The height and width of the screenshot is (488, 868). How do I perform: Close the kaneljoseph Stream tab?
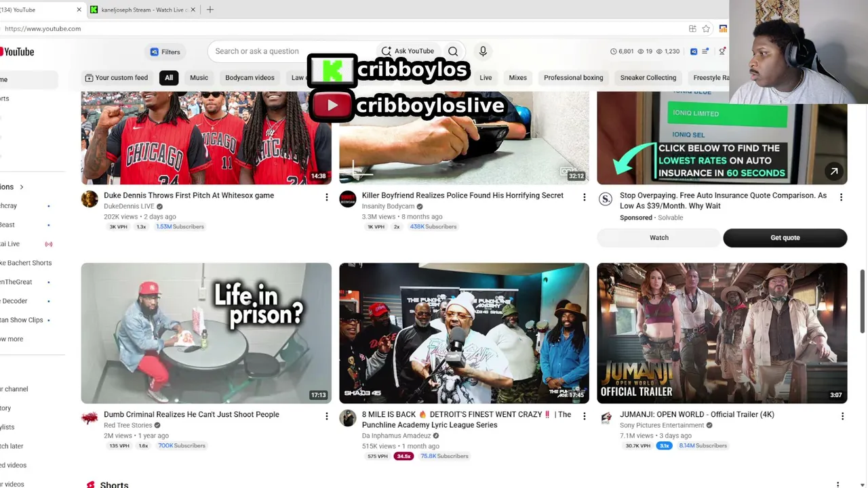tap(193, 9)
